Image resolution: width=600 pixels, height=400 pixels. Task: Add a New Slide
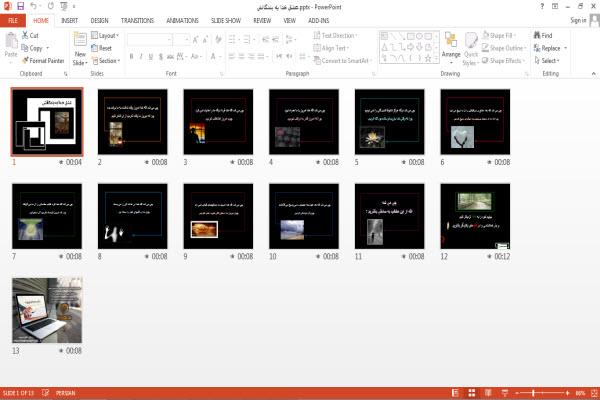coord(80,49)
